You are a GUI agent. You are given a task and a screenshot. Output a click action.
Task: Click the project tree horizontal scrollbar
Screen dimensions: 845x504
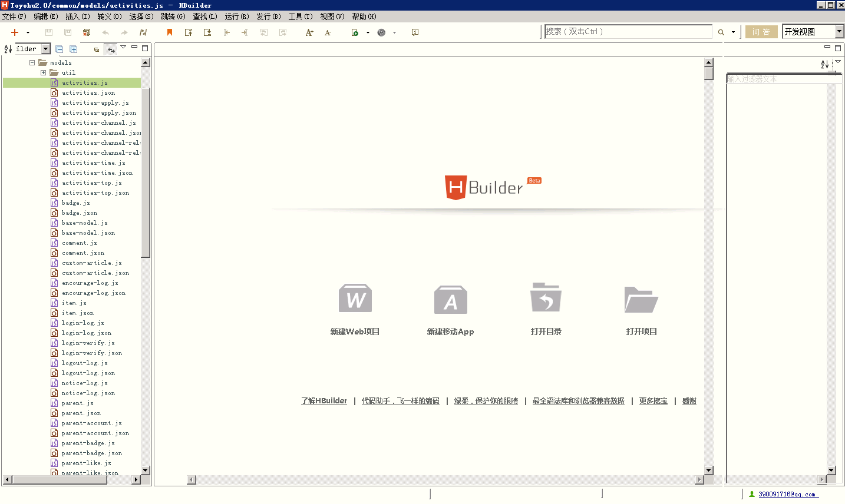59,480
